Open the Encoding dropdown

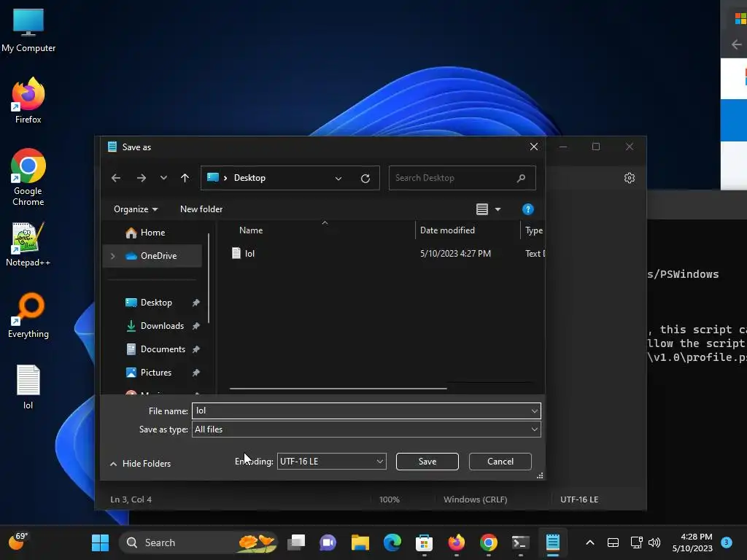point(332,462)
